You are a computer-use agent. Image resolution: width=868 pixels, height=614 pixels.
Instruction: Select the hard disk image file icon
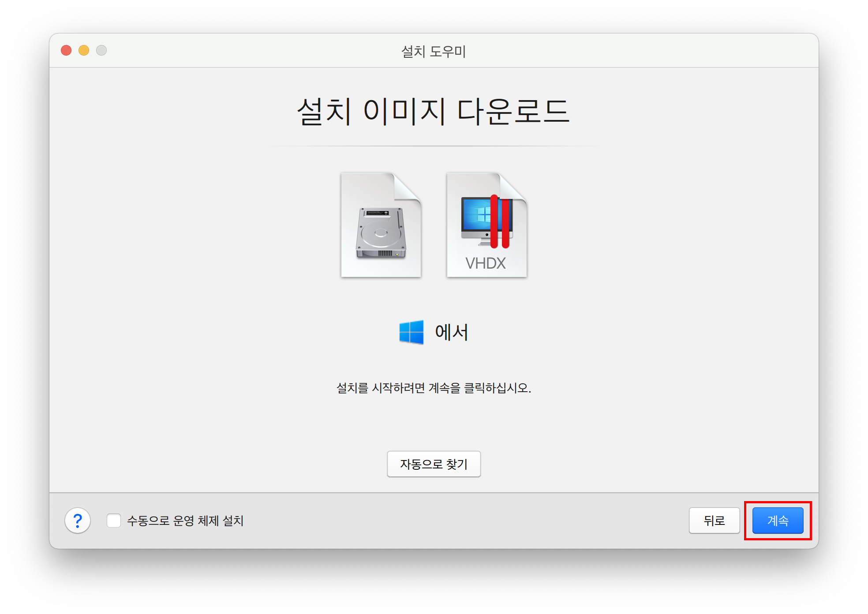click(381, 225)
